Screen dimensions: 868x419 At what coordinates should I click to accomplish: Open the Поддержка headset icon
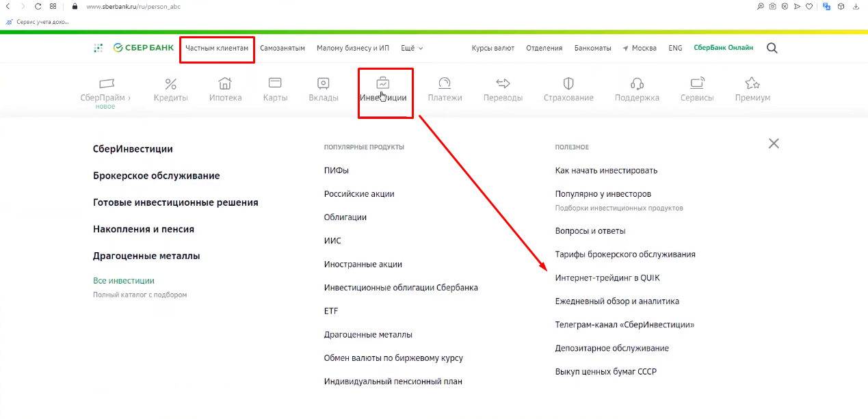637,83
